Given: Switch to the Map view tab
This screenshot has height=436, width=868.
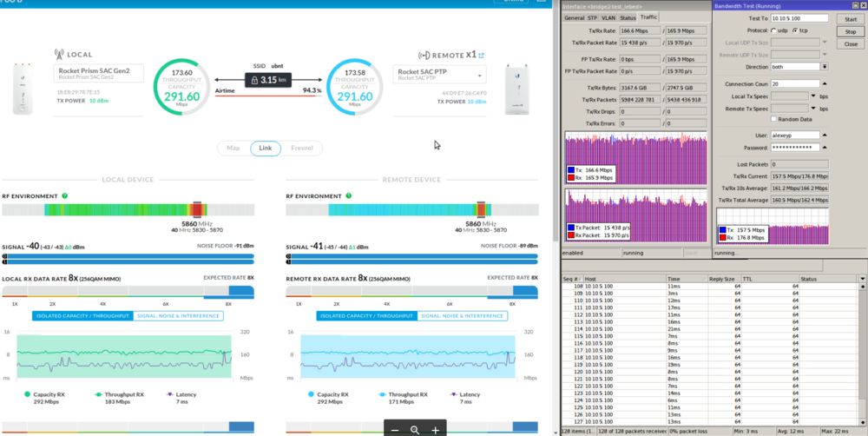Looking at the screenshot, I should (x=233, y=149).
